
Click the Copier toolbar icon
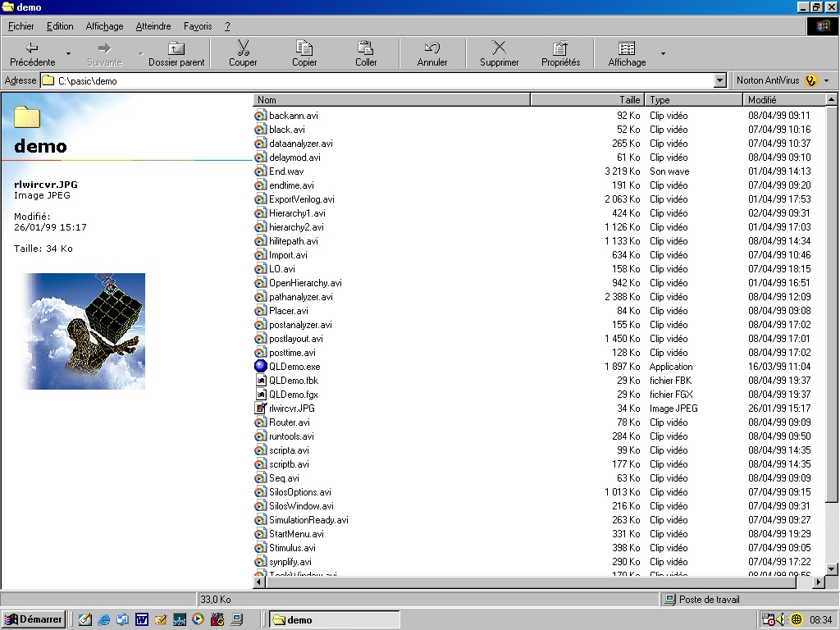[x=304, y=48]
